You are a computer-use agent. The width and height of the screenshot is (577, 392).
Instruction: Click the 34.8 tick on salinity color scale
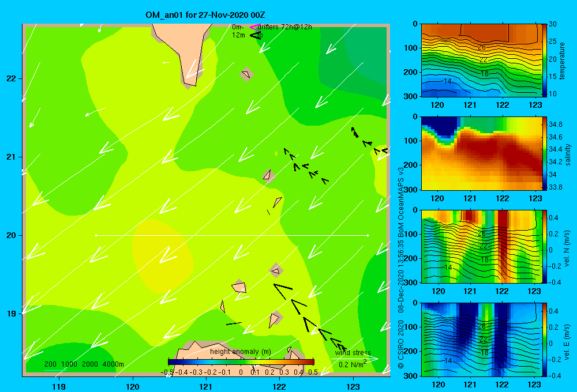click(x=556, y=125)
